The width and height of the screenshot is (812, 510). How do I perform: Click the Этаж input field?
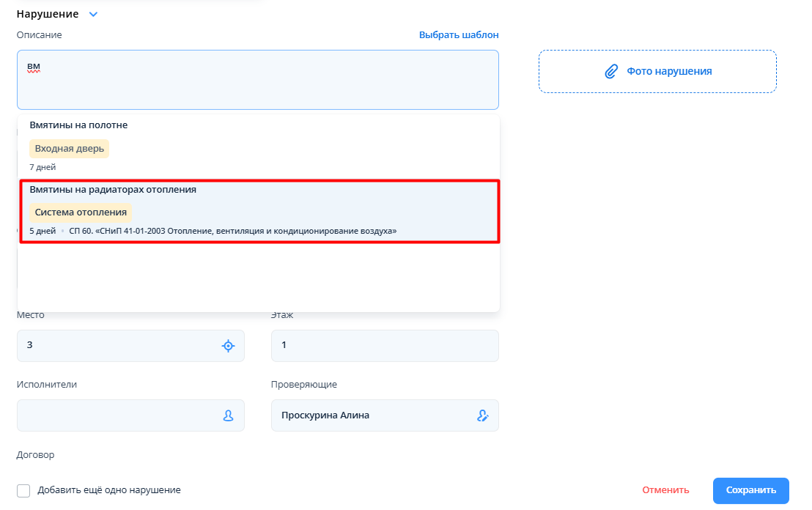(384, 346)
